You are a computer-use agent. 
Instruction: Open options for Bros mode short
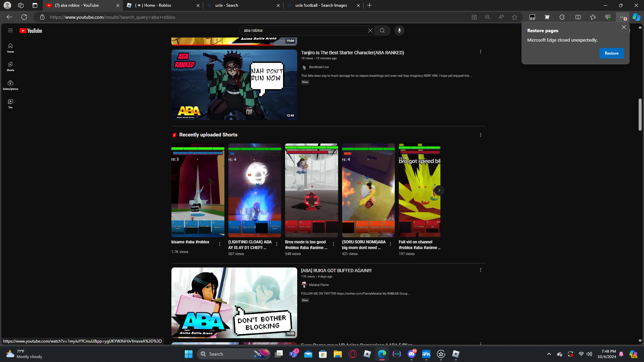point(333,244)
